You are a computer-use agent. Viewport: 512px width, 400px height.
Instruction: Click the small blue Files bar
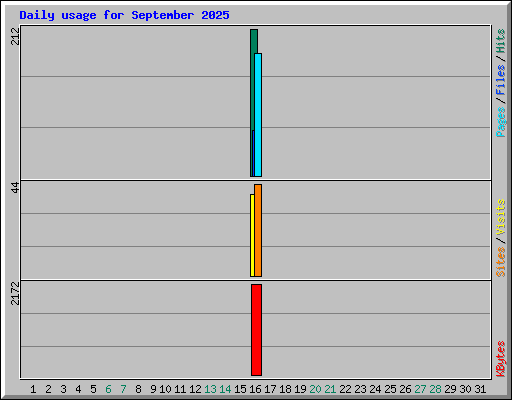click(x=253, y=153)
